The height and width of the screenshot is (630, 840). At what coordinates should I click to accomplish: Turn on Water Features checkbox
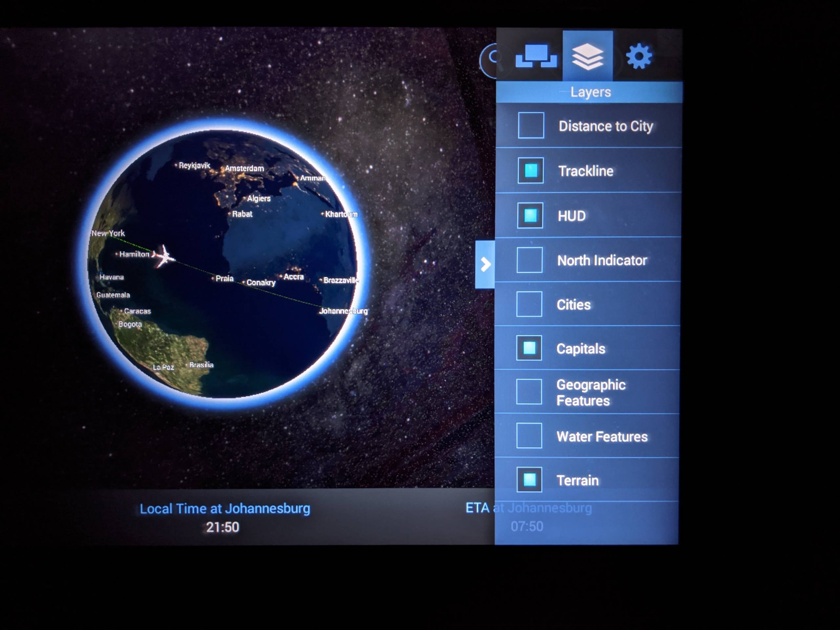[x=529, y=435]
